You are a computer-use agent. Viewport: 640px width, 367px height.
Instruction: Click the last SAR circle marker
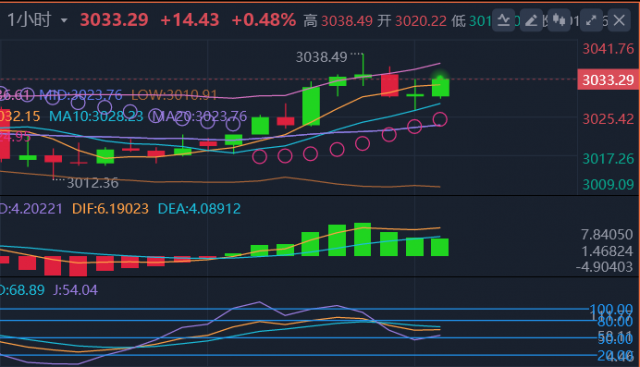(x=440, y=119)
